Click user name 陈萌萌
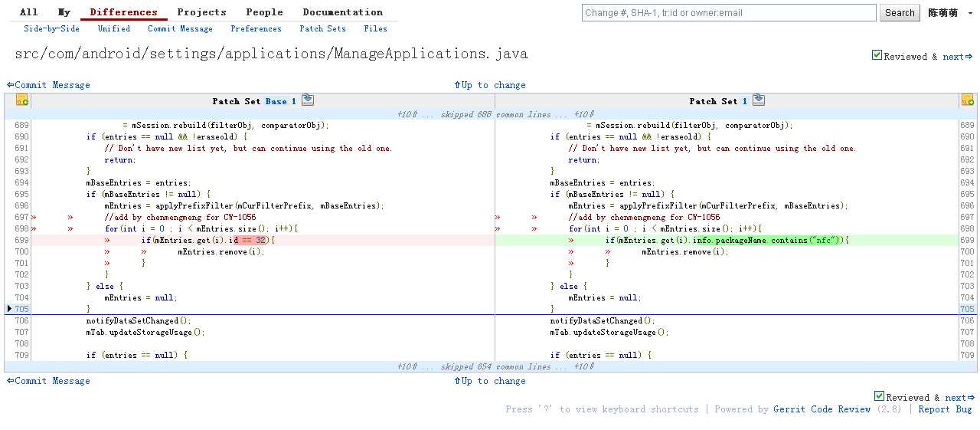Image resolution: width=980 pixels, height=430 pixels. tap(943, 12)
